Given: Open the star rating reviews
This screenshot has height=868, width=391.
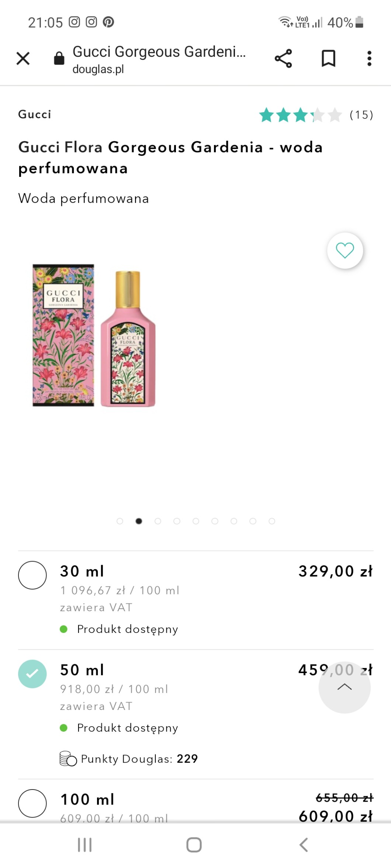Looking at the screenshot, I should tap(301, 115).
